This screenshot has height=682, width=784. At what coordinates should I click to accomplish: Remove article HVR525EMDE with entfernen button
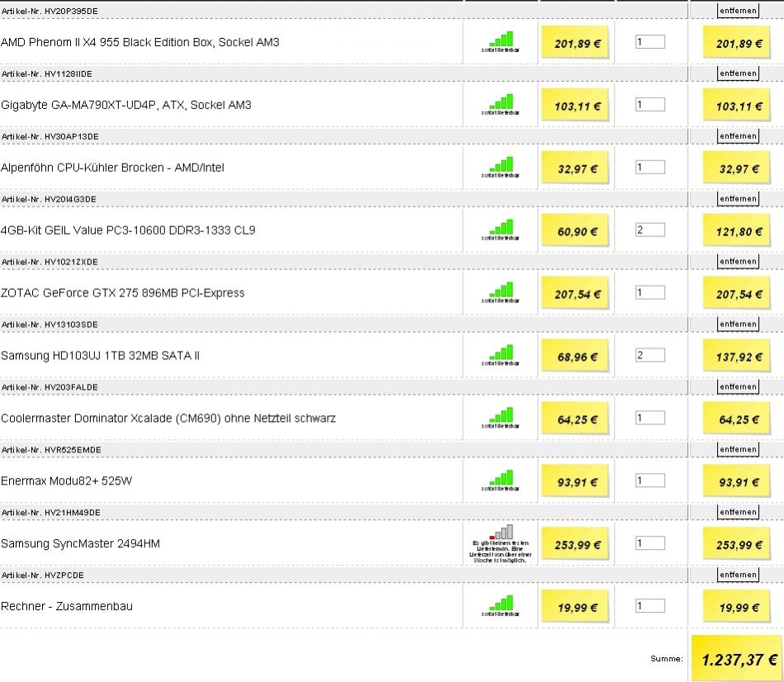click(x=738, y=449)
